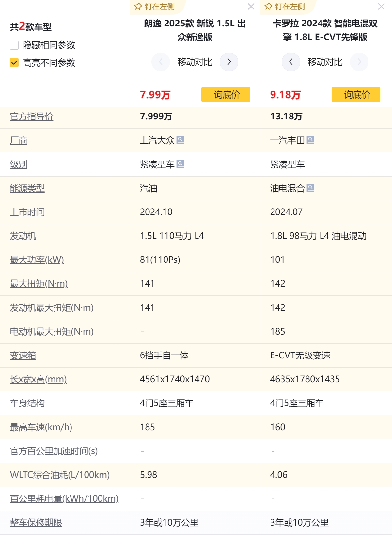Viewport: 392px width, 535px height.
Task: Click 共2款车型 heading
Action: point(31,26)
